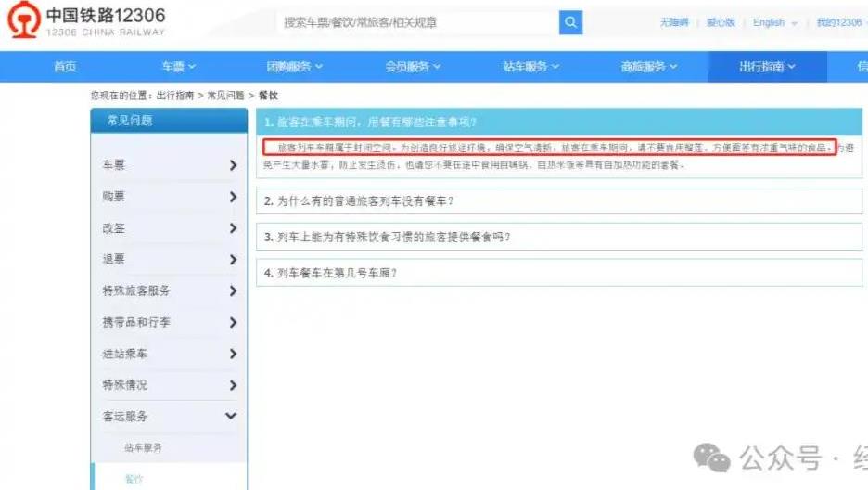Click the 常见问题 breadcrumb link

pyautogui.click(x=225, y=96)
